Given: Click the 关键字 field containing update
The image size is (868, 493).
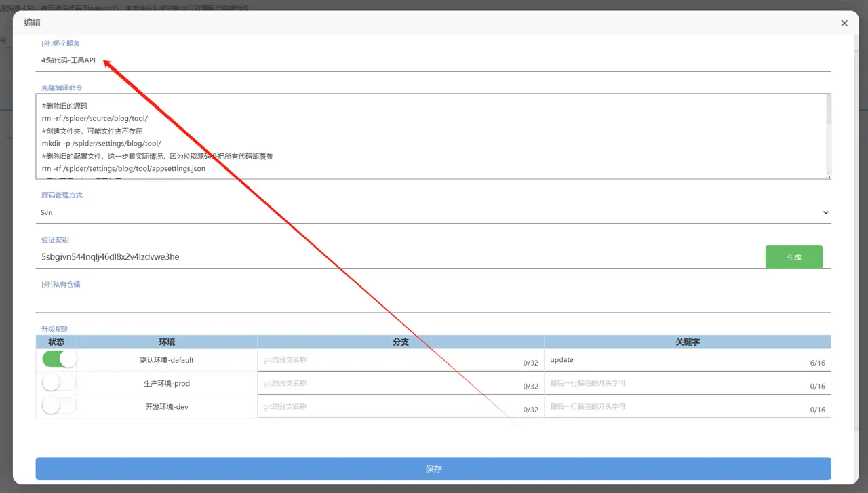Looking at the screenshot, I should point(688,360).
